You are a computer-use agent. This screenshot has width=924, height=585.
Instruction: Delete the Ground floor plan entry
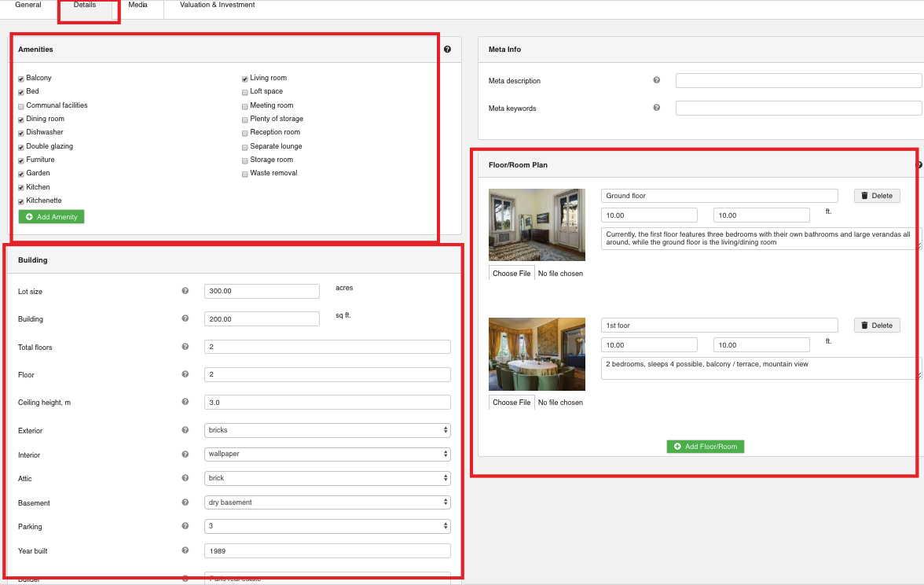pyautogui.click(x=877, y=196)
